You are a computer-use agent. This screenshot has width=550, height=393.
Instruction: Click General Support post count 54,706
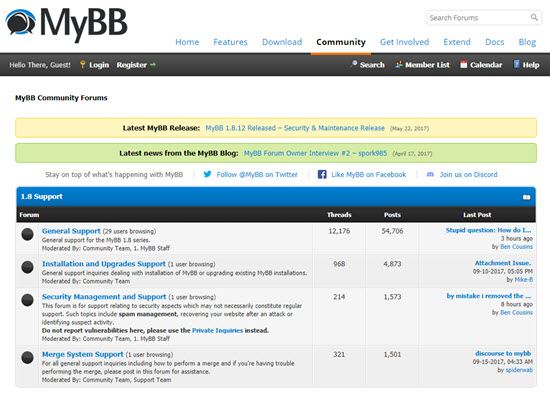point(392,231)
